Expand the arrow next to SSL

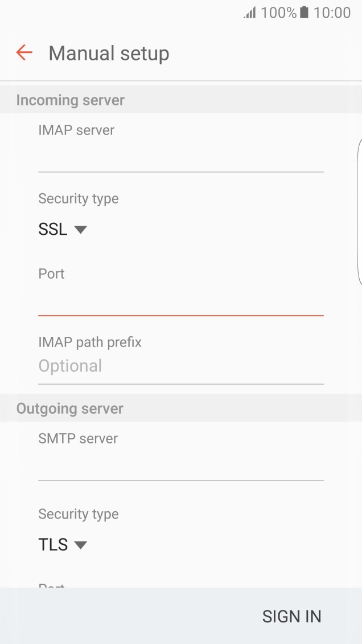pos(80,230)
